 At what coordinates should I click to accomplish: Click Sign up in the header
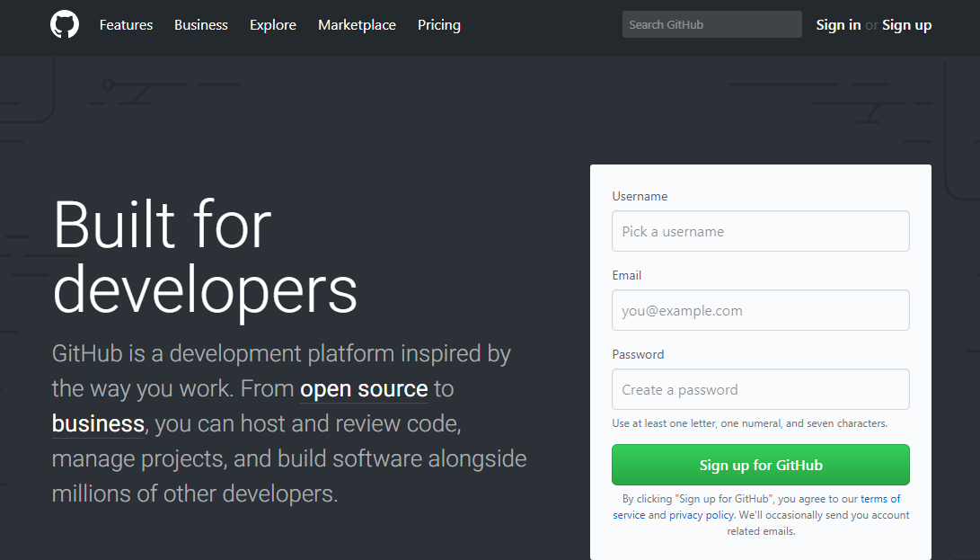pos(906,24)
